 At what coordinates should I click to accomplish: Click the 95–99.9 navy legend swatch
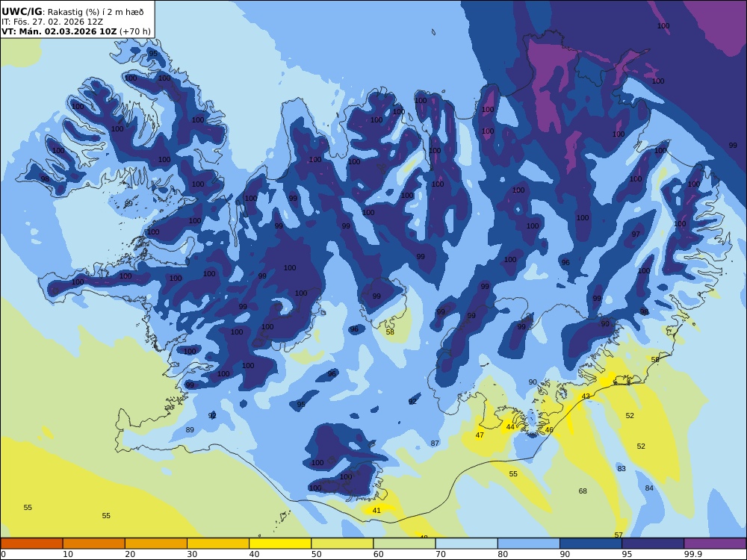(x=653, y=544)
